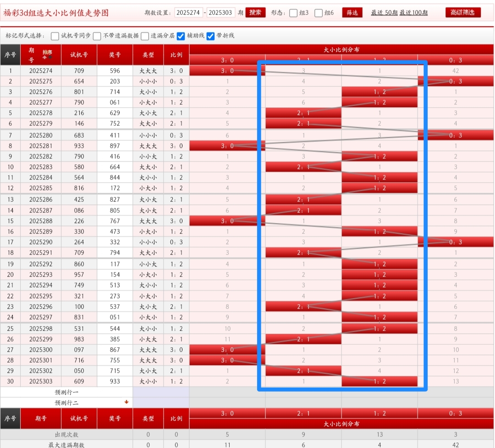Click highlighted 2:1 cell in row 2025278
The height and width of the screenshot is (448, 495).
303,113
